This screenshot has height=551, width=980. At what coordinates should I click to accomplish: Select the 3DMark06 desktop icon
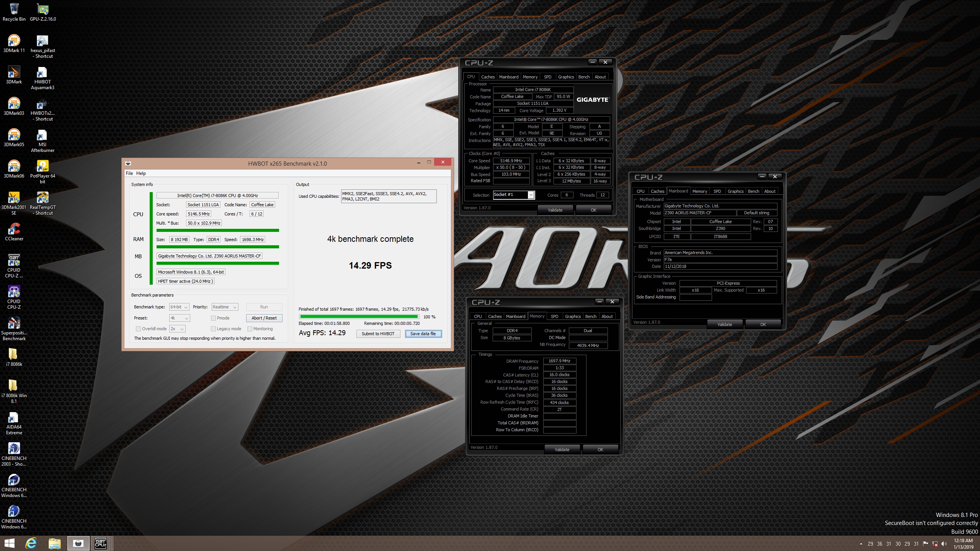[14, 169]
